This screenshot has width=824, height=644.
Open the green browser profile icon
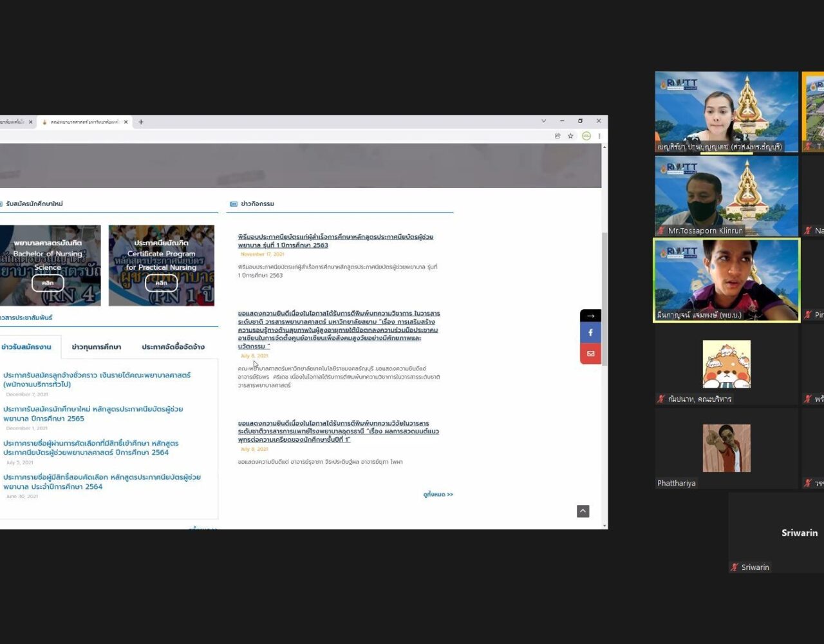click(x=586, y=136)
